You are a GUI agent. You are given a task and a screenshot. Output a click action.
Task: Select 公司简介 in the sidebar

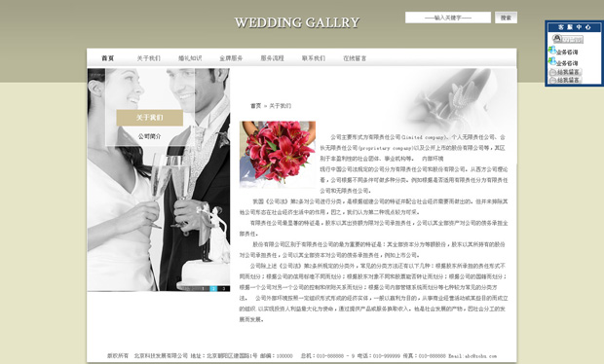pos(150,136)
